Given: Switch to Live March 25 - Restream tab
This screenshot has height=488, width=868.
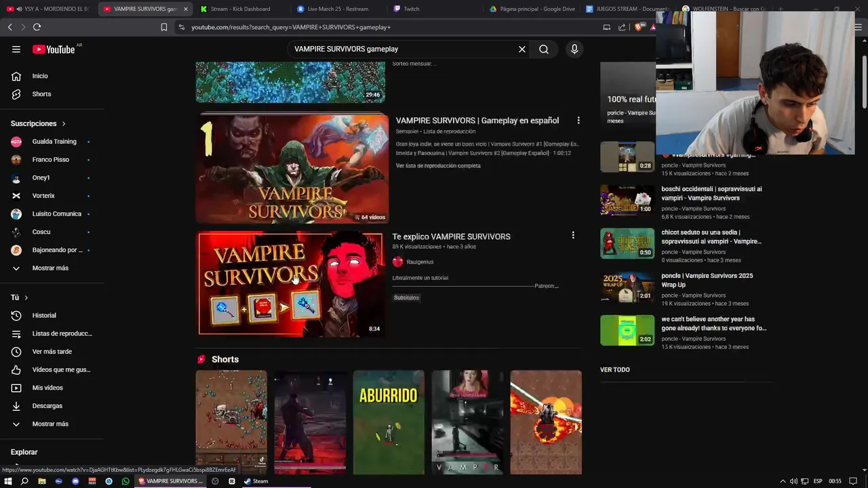Looking at the screenshot, I should click(x=338, y=9).
